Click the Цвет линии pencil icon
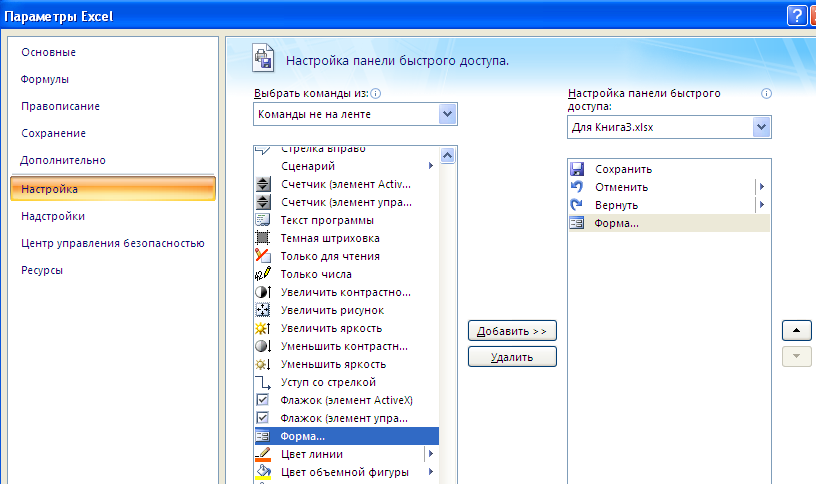This screenshot has height=484, width=816. 263,454
